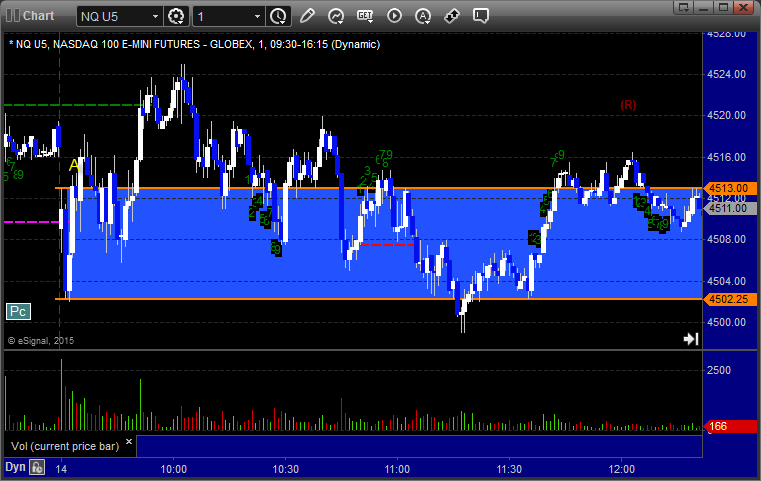Click the chart title NQ U5 NASDAQ 100 text
This screenshot has height=481, width=761.
click(x=194, y=44)
